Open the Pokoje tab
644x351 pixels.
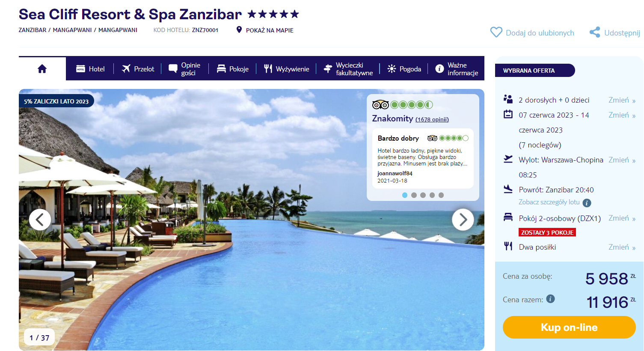(232, 69)
